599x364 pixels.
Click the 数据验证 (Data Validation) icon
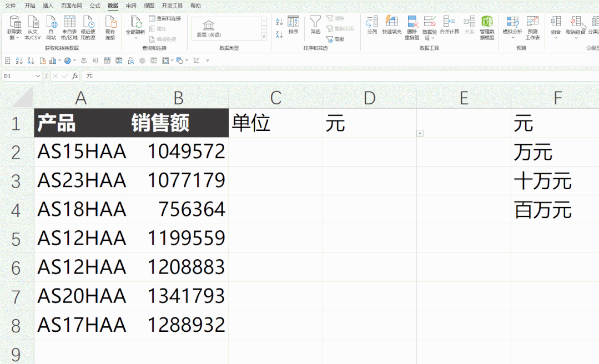tap(429, 22)
